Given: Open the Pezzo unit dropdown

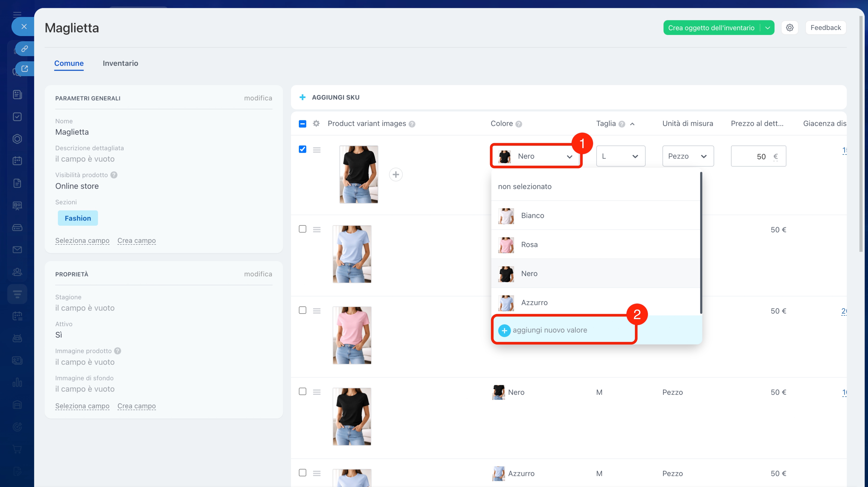Looking at the screenshot, I should (x=688, y=156).
